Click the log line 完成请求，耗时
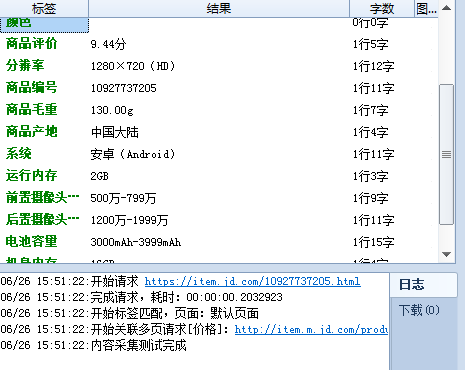465x370 pixels. 142,297
